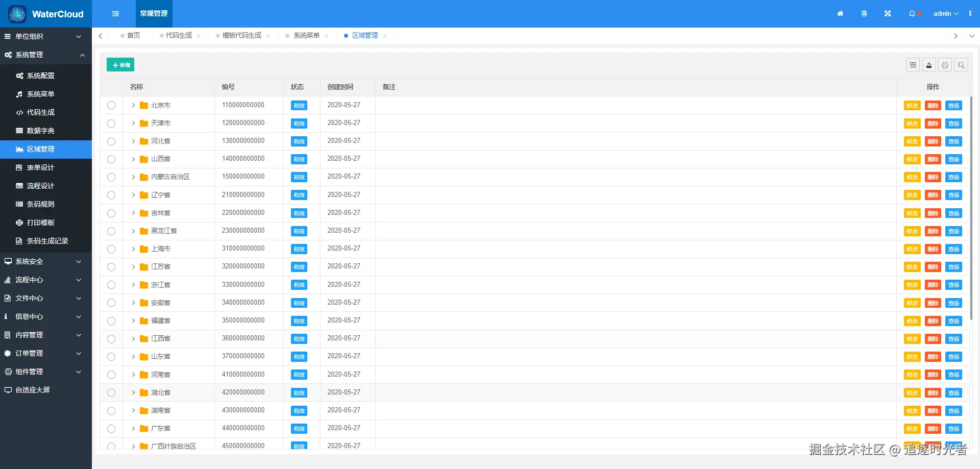Expand the 黑龙江省 tree row
980x469 pixels.
coord(133,231)
